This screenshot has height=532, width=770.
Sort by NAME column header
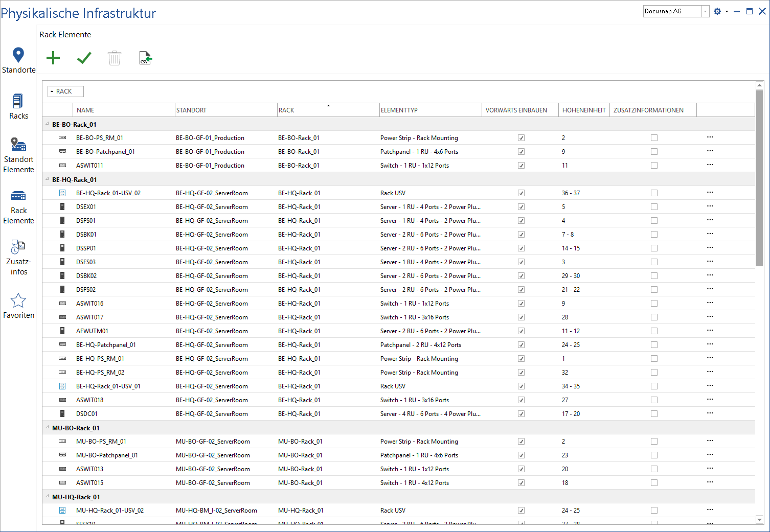(124, 110)
